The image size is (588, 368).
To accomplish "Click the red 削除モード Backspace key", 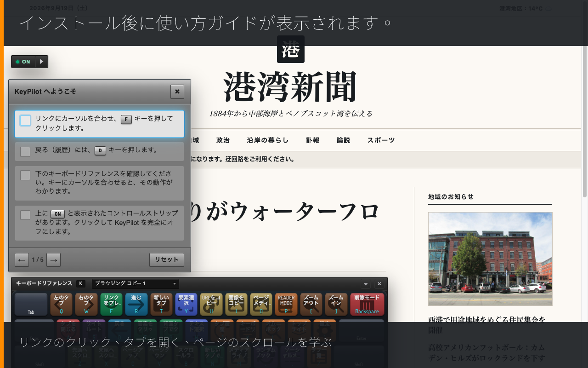I will (367, 305).
